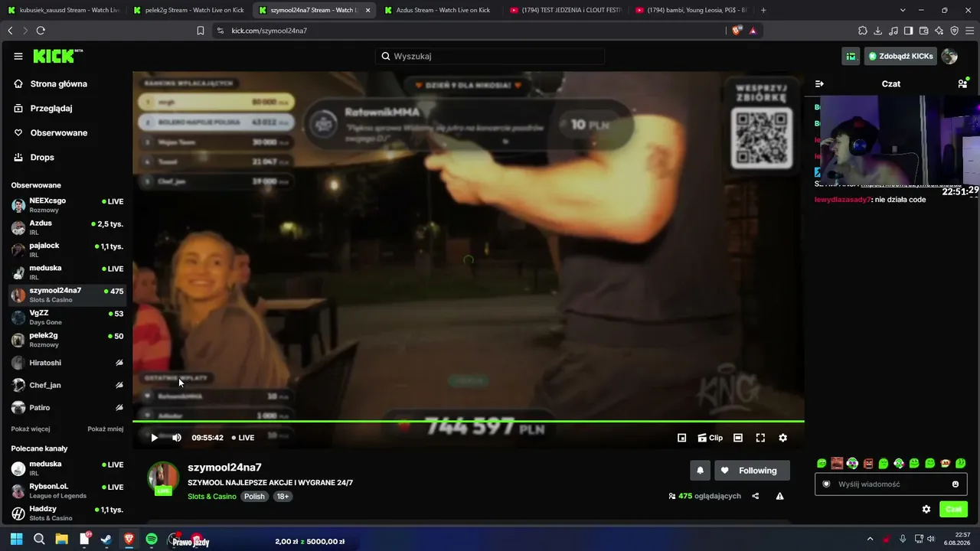Switch to TEST JEDZENIA YouTube tab
The image size is (980, 551).
[565, 10]
